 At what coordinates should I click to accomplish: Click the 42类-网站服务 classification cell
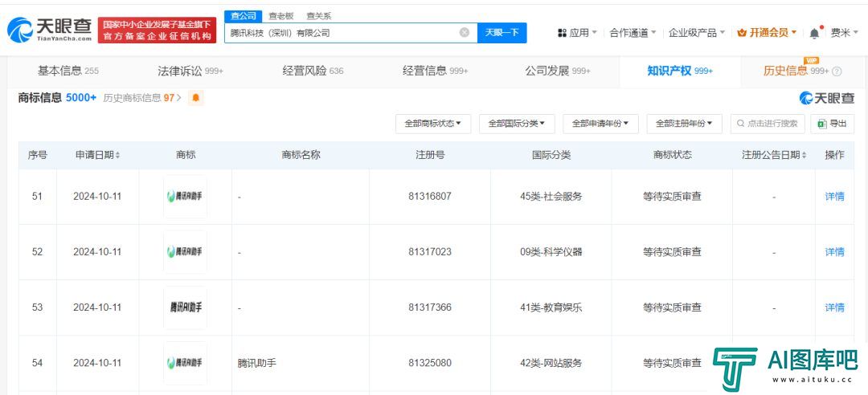pos(551,364)
